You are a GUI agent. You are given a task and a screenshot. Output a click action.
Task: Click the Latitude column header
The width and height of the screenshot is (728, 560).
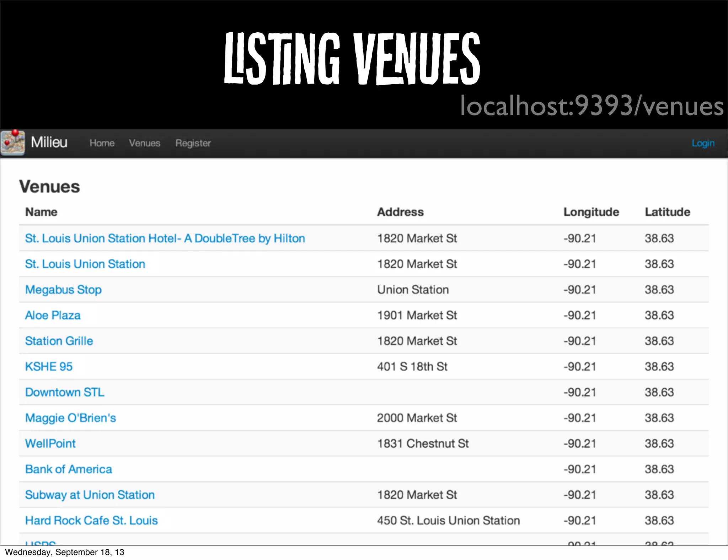(668, 212)
